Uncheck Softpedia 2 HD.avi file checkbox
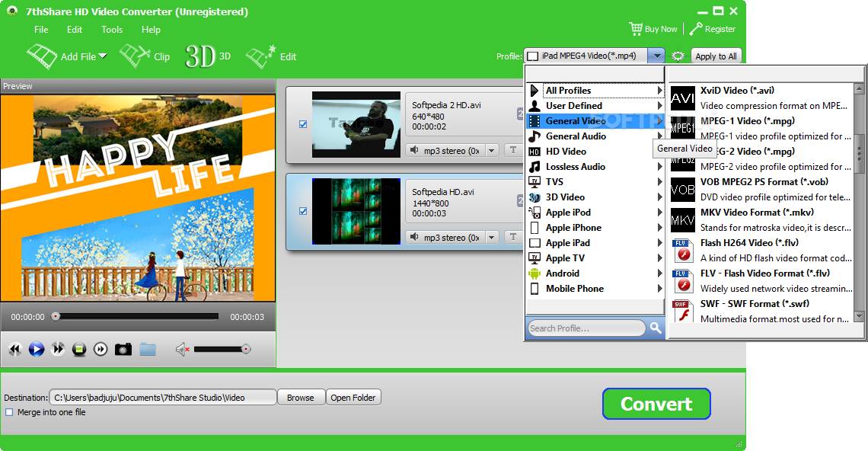This screenshot has width=868, height=451. click(x=303, y=124)
